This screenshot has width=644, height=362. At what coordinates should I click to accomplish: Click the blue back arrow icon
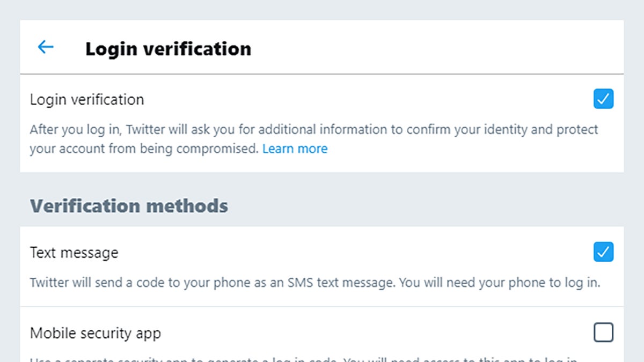tap(46, 47)
